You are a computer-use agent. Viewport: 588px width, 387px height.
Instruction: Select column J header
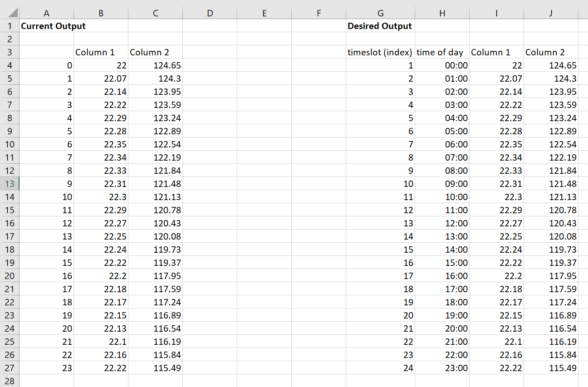(551, 13)
